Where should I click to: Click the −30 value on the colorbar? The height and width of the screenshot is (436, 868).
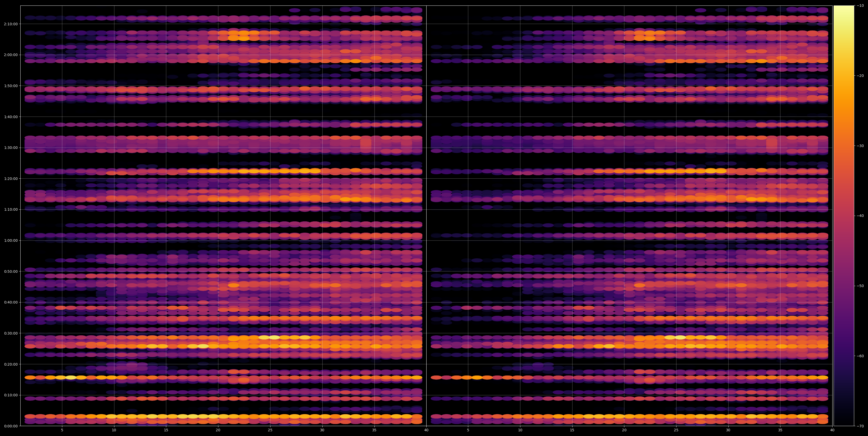(x=861, y=146)
